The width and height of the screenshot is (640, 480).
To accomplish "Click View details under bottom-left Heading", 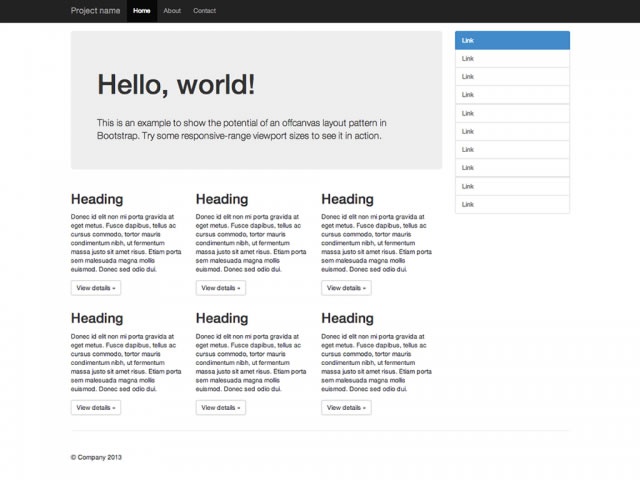I will pyautogui.click(x=96, y=407).
